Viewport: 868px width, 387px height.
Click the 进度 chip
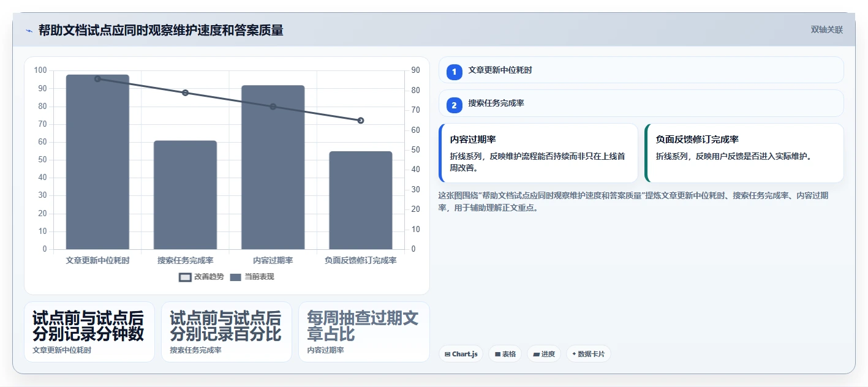click(x=544, y=354)
